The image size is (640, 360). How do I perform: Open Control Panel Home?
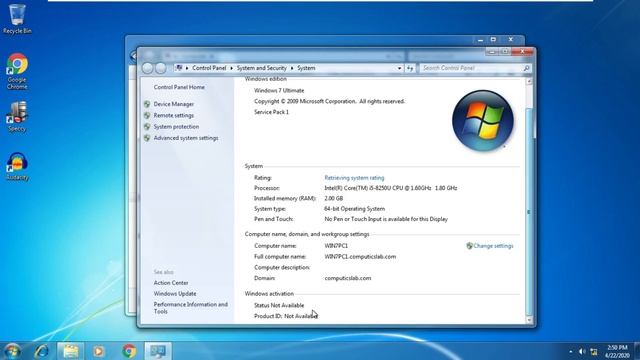click(179, 87)
